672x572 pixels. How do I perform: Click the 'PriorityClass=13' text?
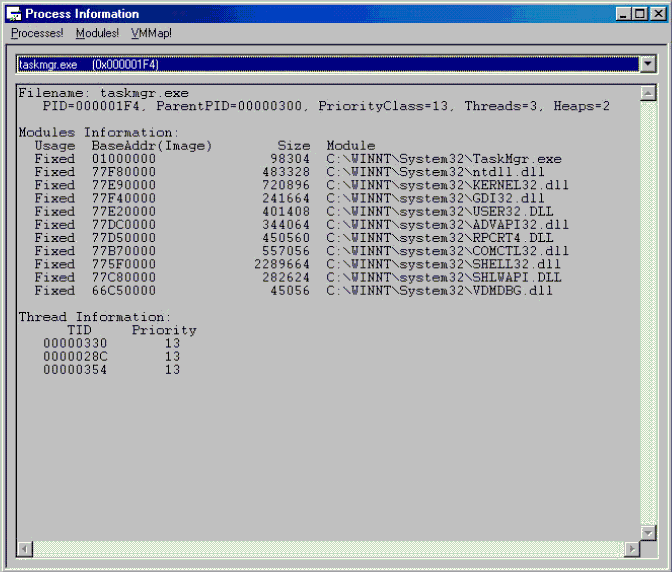click(x=383, y=106)
